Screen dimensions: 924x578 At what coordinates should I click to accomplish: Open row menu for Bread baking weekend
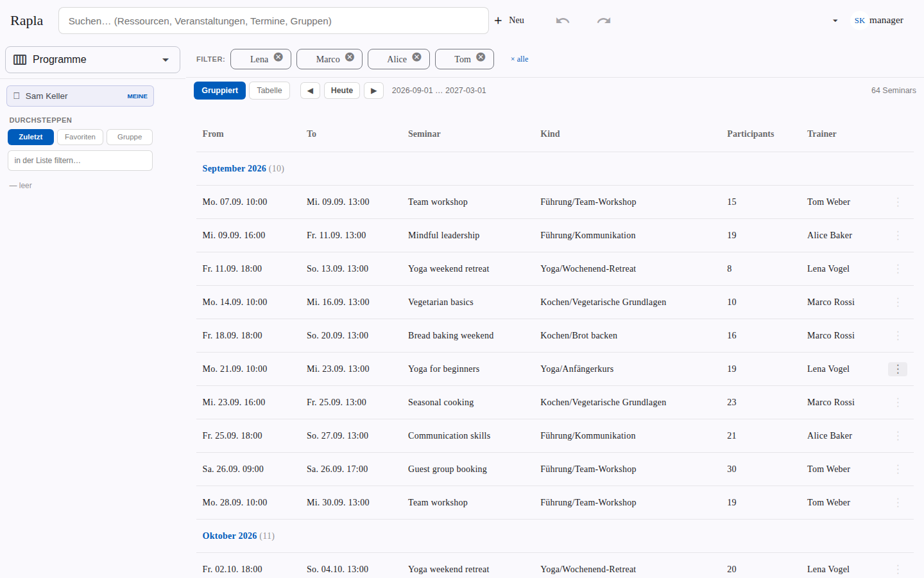click(898, 335)
